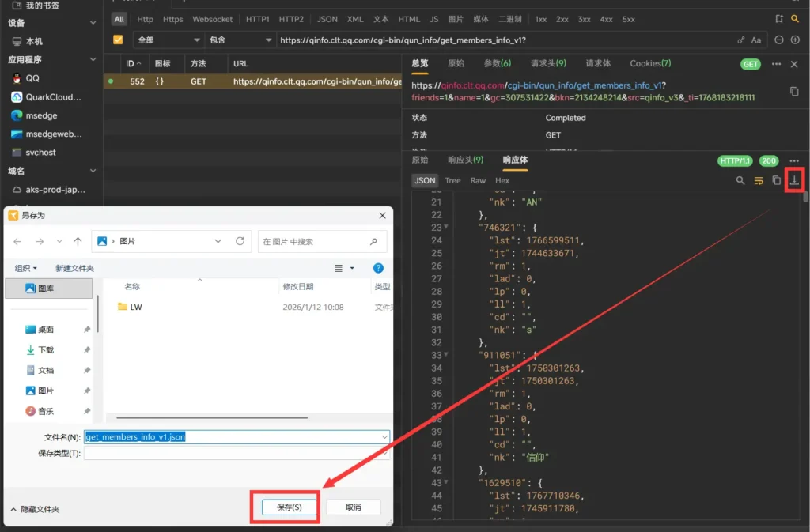
Task: Copy the request URL in the overview panel
Action: click(794, 92)
